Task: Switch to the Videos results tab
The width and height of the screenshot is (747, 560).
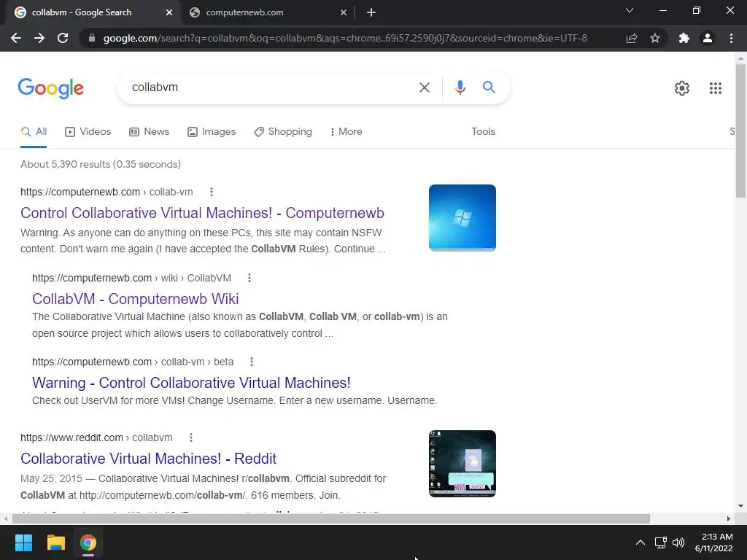Action: pos(88,132)
